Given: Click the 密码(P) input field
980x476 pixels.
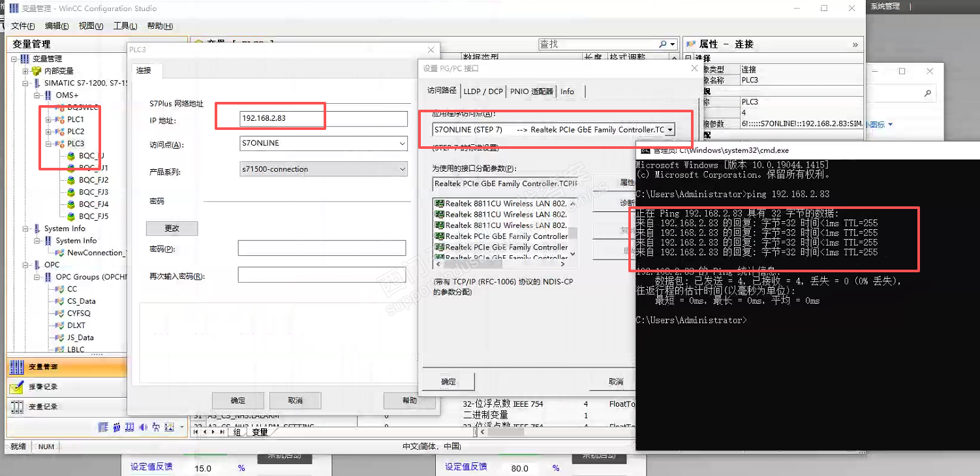Looking at the screenshot, I should pos(322,248).
